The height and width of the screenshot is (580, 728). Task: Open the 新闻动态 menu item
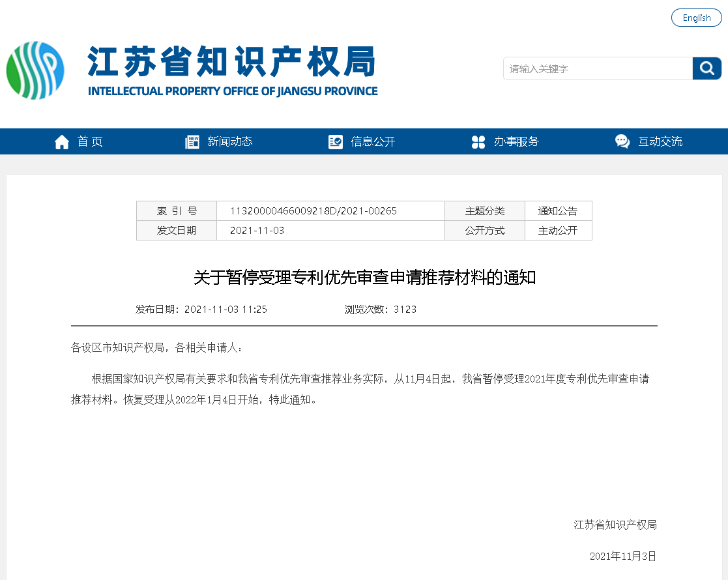pos(230,141)
